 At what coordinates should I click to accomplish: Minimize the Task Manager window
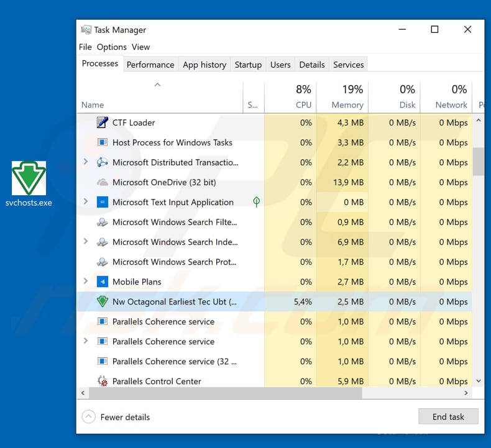click(x=402, y=29)
